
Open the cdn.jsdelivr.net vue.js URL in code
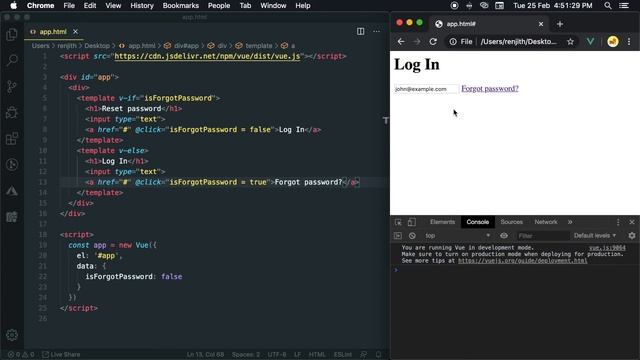[207, 56]
